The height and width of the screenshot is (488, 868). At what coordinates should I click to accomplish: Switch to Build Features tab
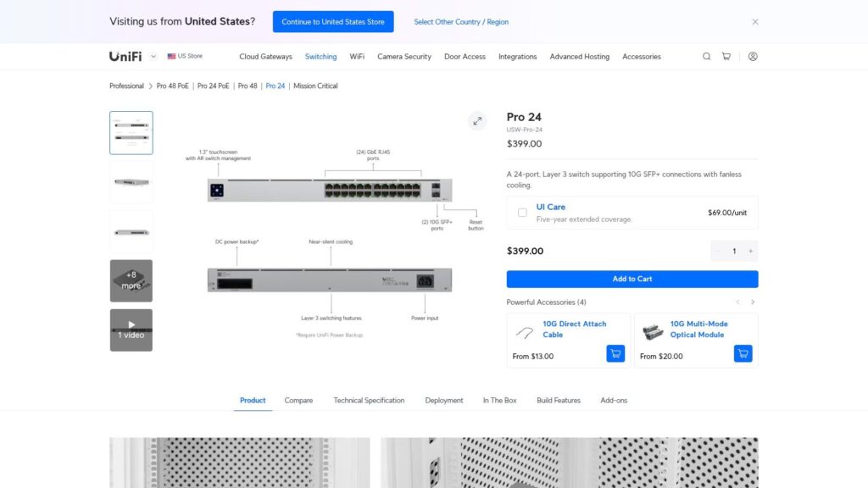(x=559, y=400)
